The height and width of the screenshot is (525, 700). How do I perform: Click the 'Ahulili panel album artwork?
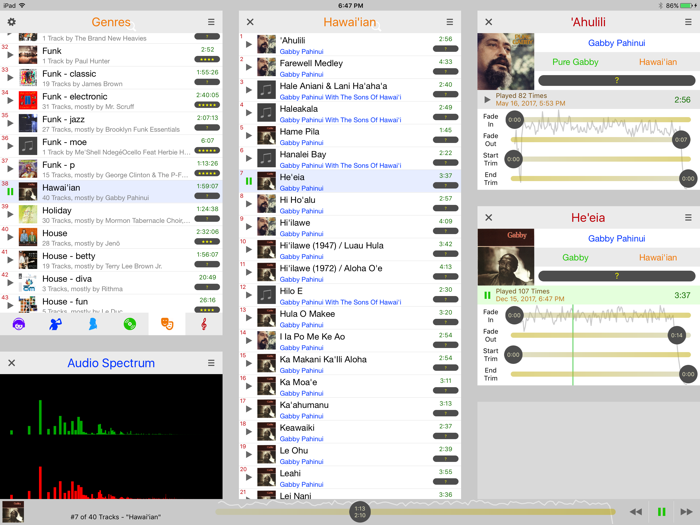505,61
